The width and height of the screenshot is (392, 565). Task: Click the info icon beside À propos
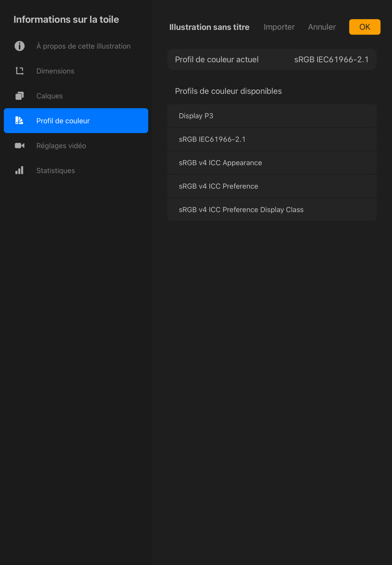(19, 46)
